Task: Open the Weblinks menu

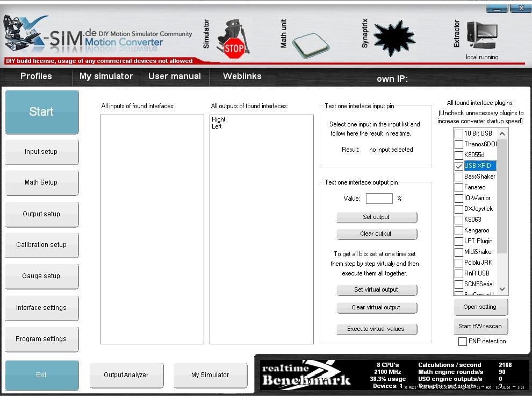Action: (242, 76)
